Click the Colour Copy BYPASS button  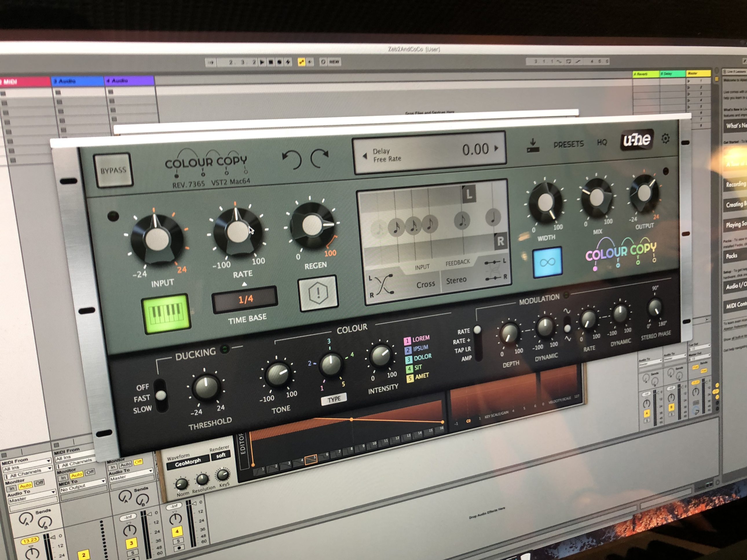113,170
